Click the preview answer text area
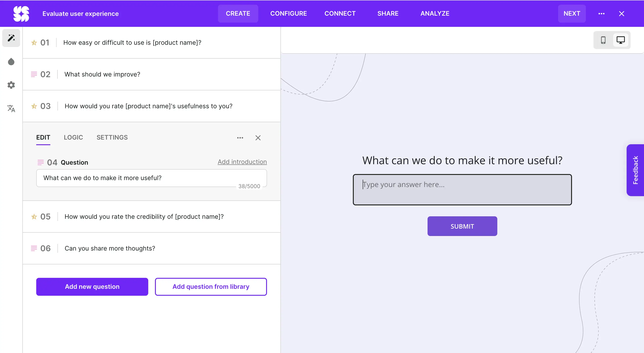 [462, 190]
